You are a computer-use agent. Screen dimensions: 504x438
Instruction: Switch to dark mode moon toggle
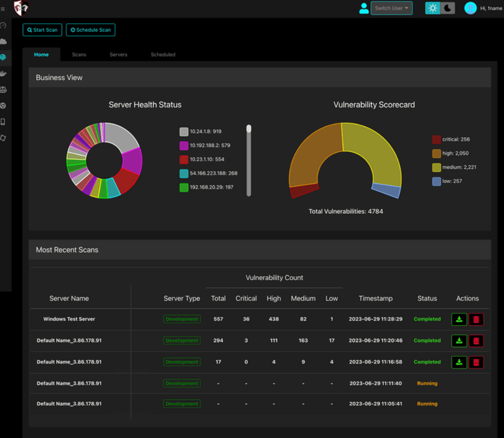448,8
